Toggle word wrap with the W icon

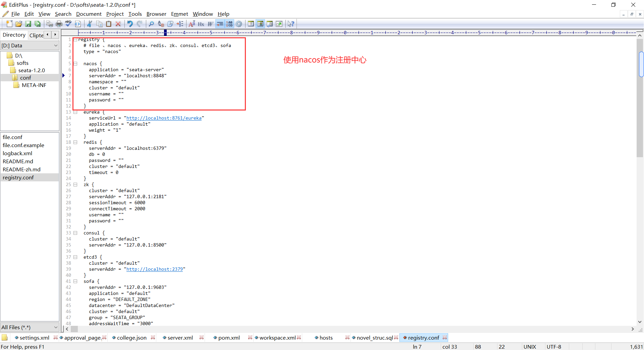click(210, 24)
